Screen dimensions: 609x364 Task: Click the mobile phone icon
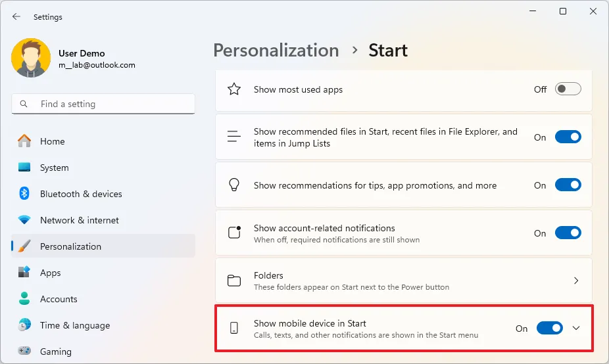[234, 329]
